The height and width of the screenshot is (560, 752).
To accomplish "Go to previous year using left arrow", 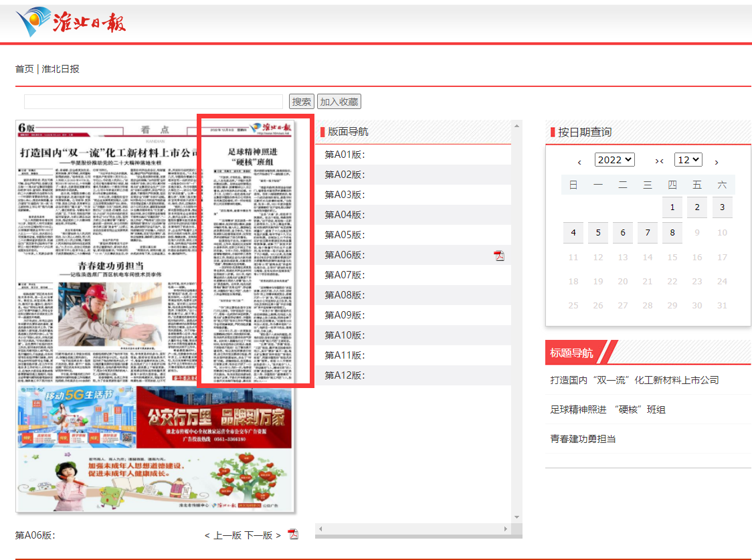I will tap(579, 161).
